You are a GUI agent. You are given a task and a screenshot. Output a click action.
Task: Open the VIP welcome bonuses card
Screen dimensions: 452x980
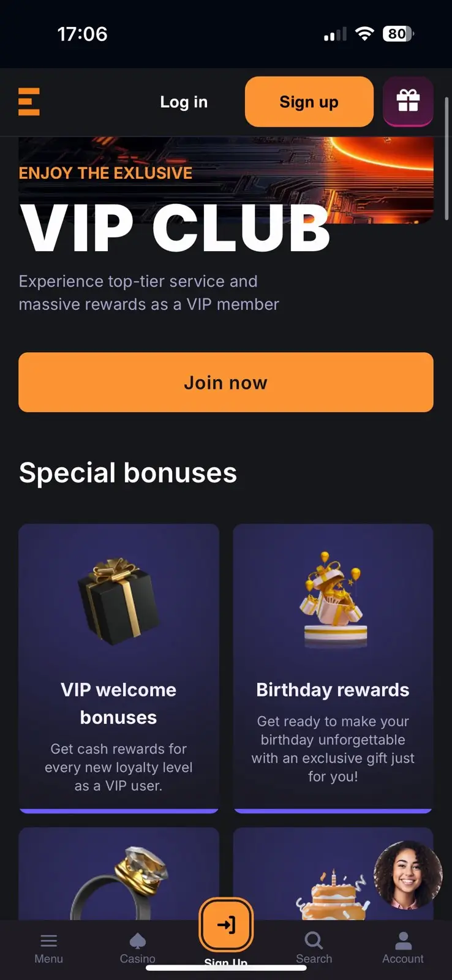tap(119, 668)
